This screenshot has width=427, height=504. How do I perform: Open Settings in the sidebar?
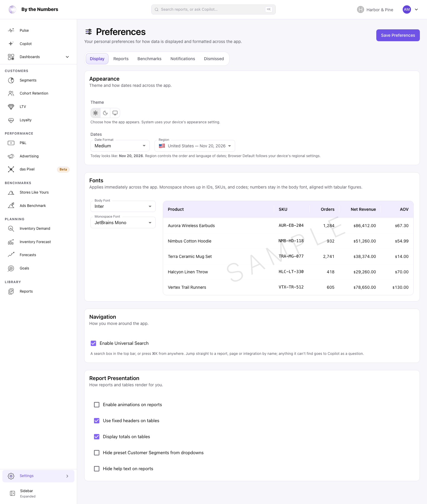tap(38, 476)
